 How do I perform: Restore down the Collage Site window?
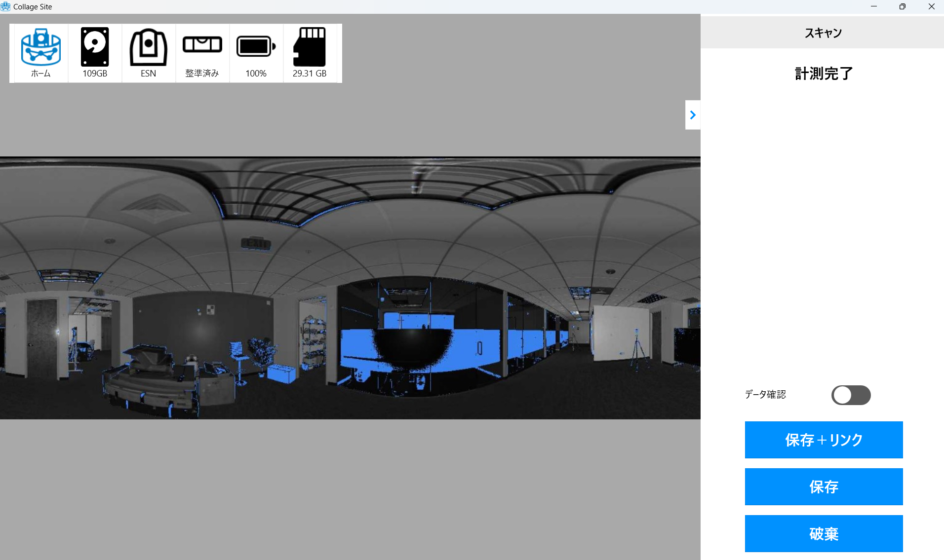point(903,6)
